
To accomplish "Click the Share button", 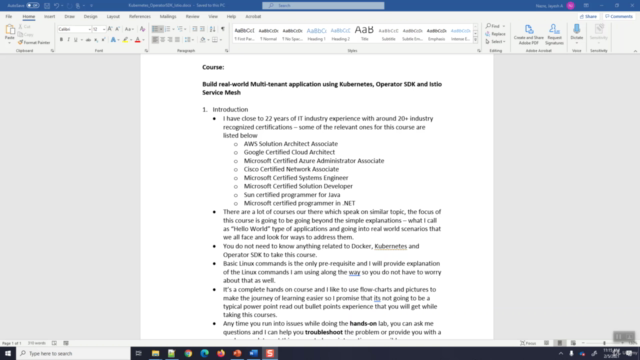I will pyautogui.click(x=589, y=16).
